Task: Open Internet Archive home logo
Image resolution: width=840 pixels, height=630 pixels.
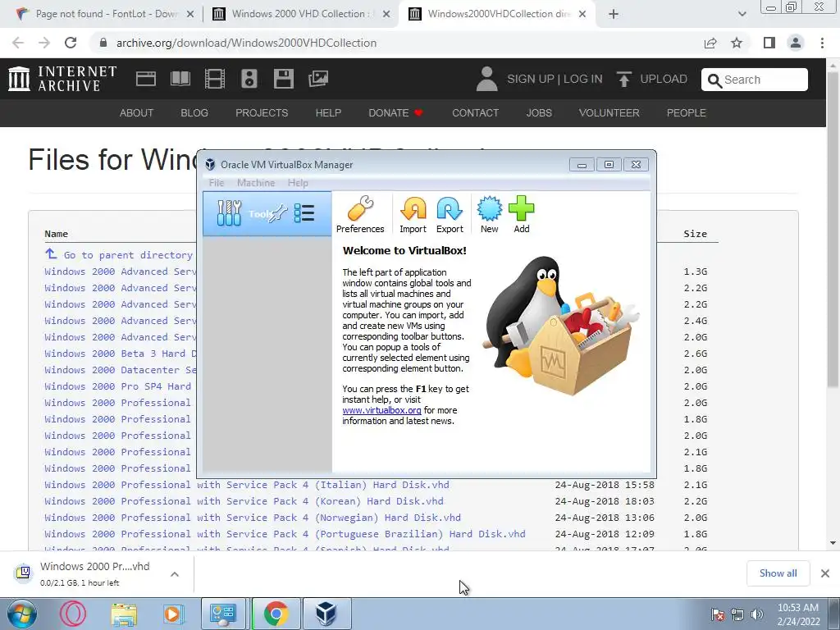Action: (x=62, y=79)
